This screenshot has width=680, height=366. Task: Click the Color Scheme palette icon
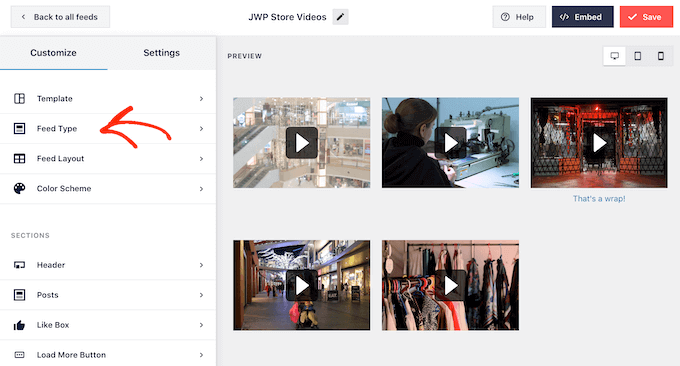click(x=20, y=188)
